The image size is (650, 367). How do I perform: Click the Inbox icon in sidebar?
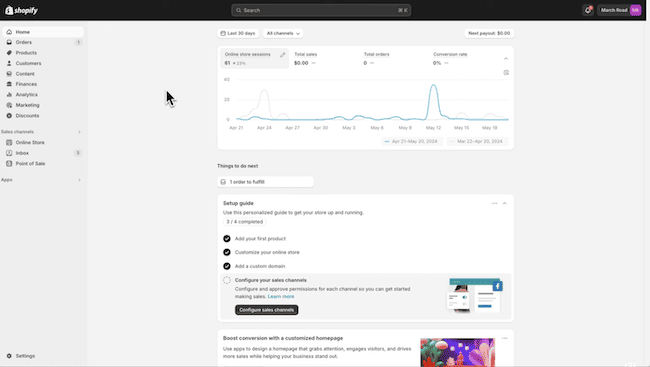click(x=9, y=153)
